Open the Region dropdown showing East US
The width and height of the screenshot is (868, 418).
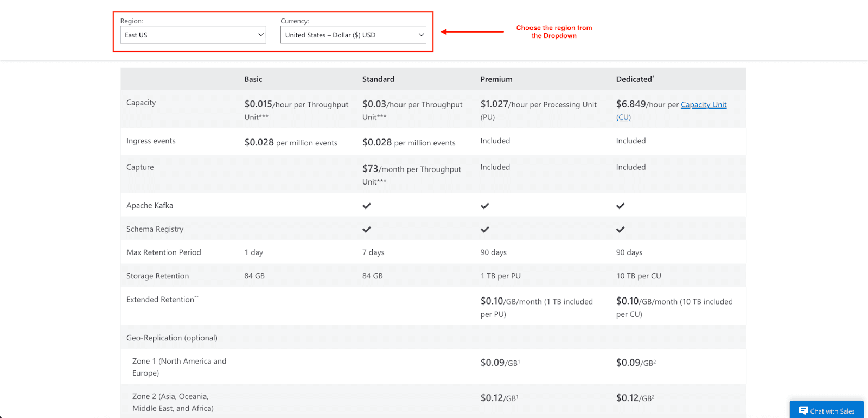(193, 35)
